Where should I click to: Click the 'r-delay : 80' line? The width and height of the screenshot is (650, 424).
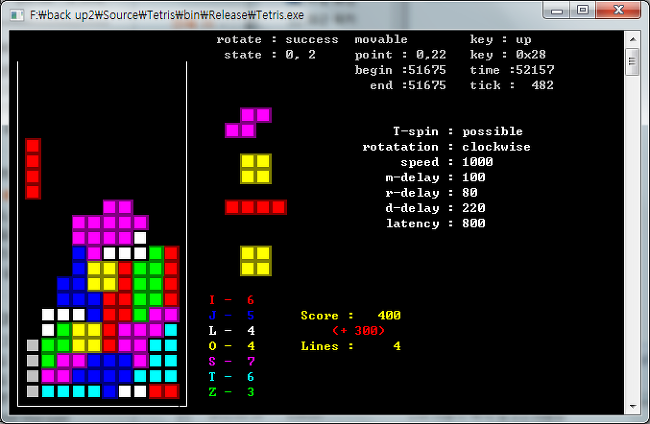click(x=432, y=193)
